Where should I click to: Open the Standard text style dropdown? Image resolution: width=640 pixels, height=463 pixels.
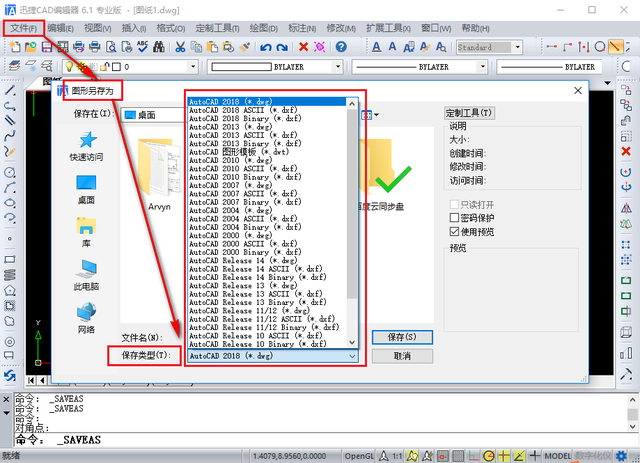tap(518, 47)
